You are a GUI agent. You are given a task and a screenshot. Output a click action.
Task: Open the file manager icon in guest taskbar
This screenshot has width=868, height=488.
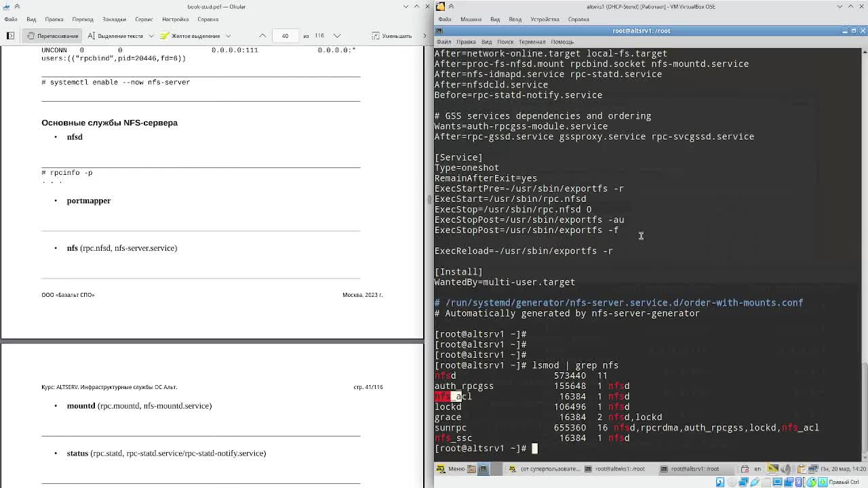click(x=472, y=468)
